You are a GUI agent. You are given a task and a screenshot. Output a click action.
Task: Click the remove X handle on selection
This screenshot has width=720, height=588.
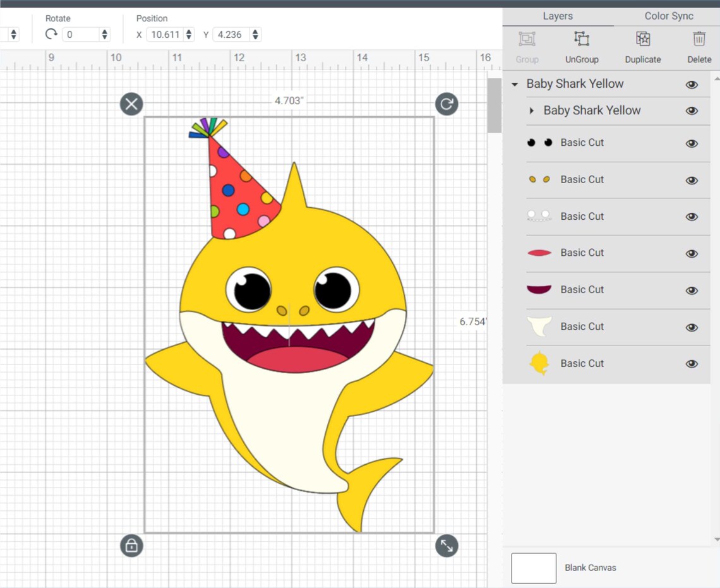tap(131, 104)
